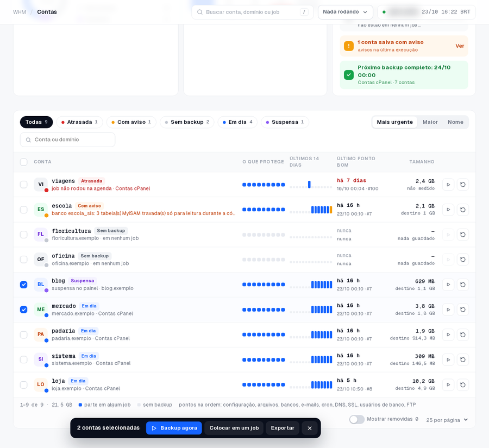The width and height of the screenshot is (489, 448).
Task: Expand the 25 por página selector
Action: (x=447, y=420)
